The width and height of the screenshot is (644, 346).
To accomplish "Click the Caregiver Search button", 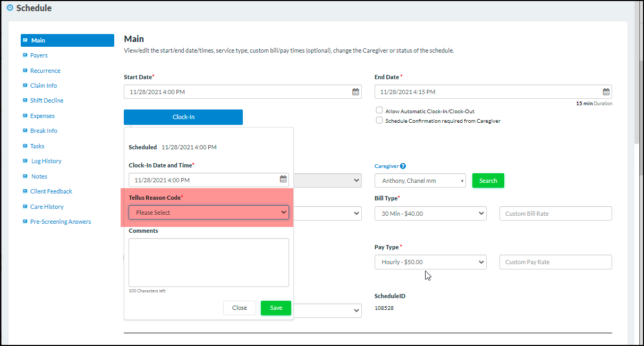I will pos(488,181).
